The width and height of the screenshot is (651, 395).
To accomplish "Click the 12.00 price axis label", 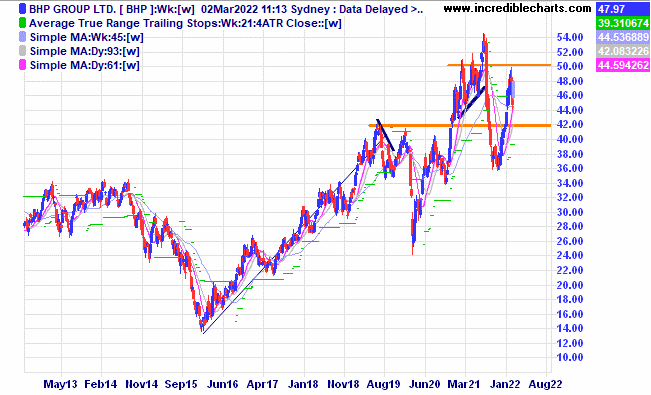I will 570,343.
